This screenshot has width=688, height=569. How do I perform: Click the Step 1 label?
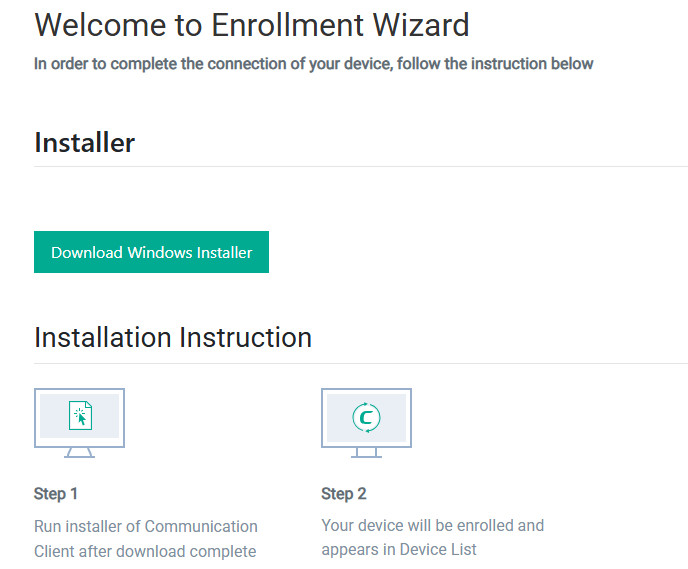point(56,494)
